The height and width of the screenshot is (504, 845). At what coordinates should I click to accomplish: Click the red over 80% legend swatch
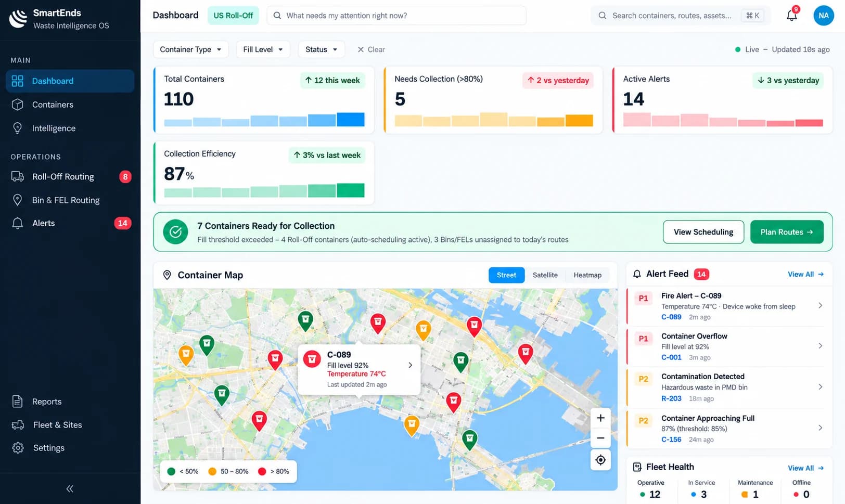(262, 471)
